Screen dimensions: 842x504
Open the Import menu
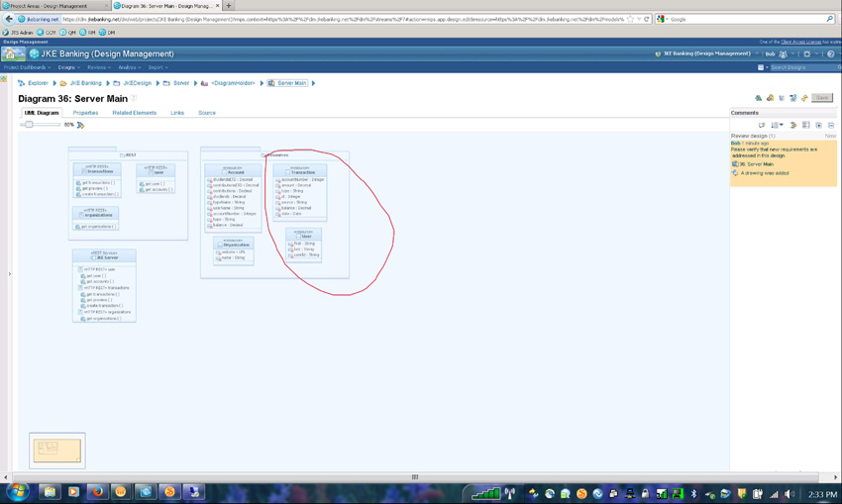158,67
